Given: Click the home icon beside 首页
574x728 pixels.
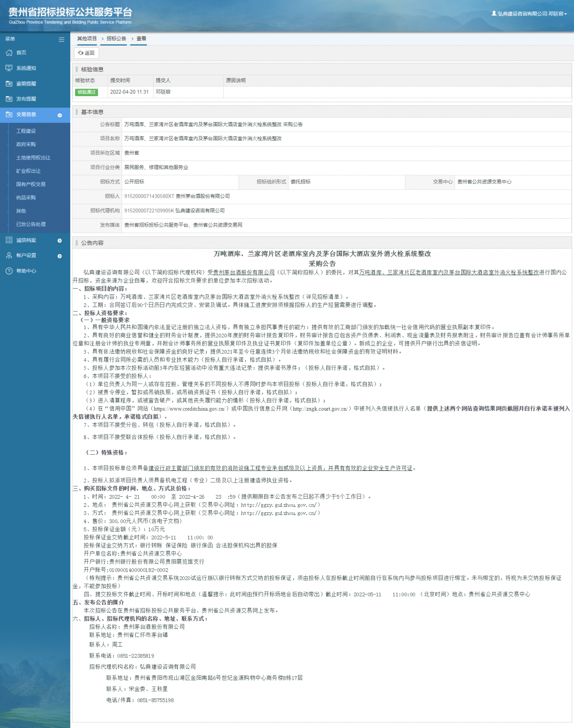Looking at the screenshot, I should point(9,53).
